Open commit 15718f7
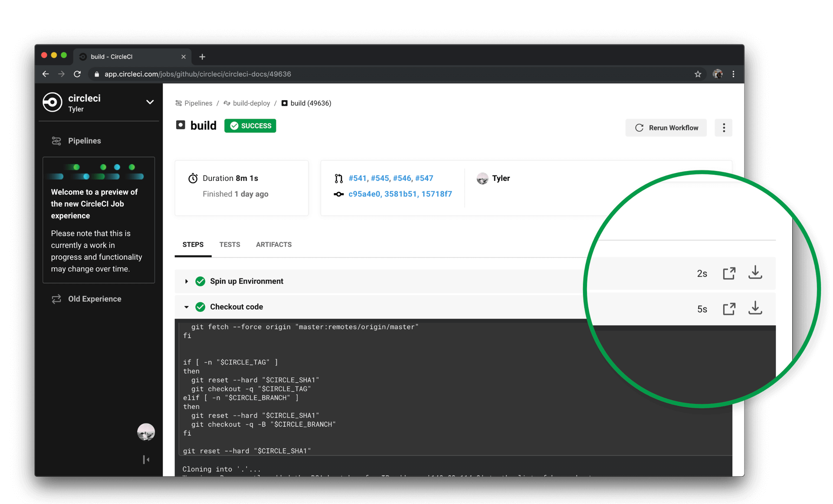This screenshot has height=504, width=833. 436,194
